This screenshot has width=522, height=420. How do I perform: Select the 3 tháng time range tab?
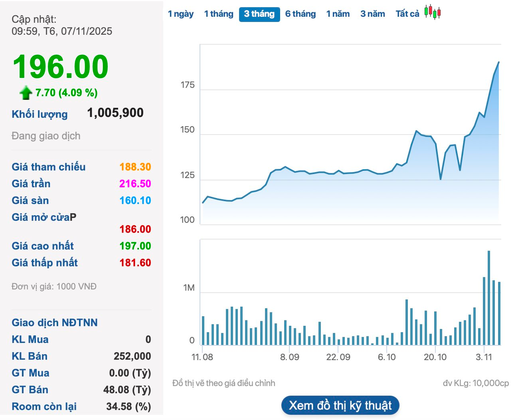(259, 14)
